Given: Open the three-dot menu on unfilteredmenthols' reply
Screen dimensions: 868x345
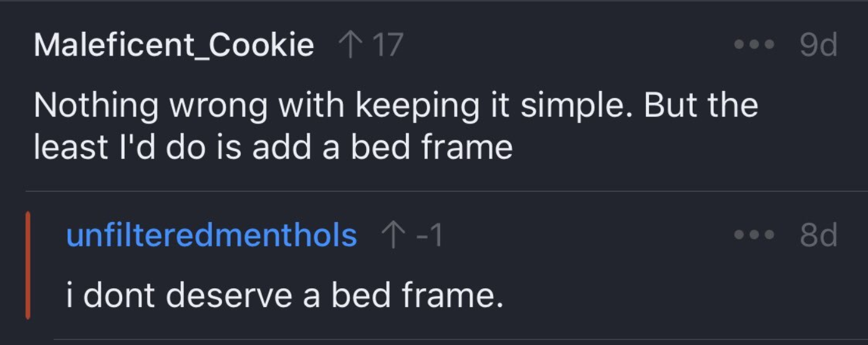Looking at the screenshot, I should pyautogui.click(x=754, y=235).
